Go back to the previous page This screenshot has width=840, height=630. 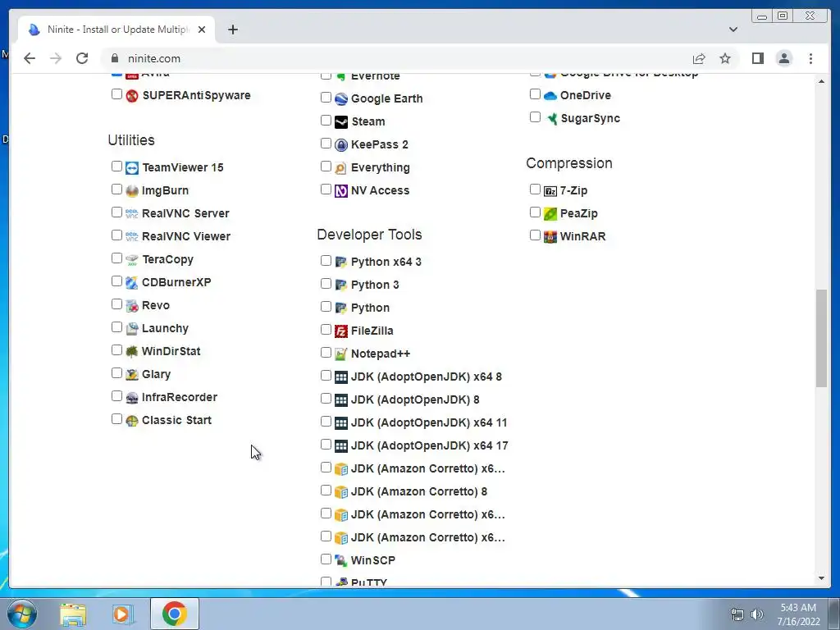pos(30,58)
